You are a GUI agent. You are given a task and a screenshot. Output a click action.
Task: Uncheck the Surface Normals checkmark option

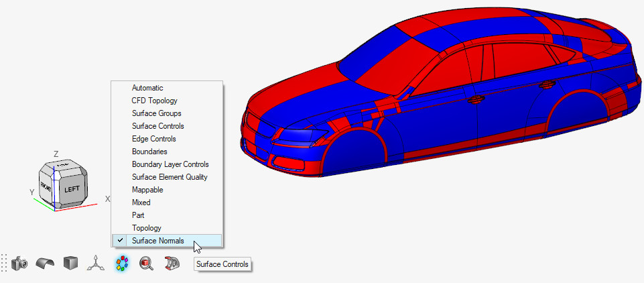coord(157,241)
